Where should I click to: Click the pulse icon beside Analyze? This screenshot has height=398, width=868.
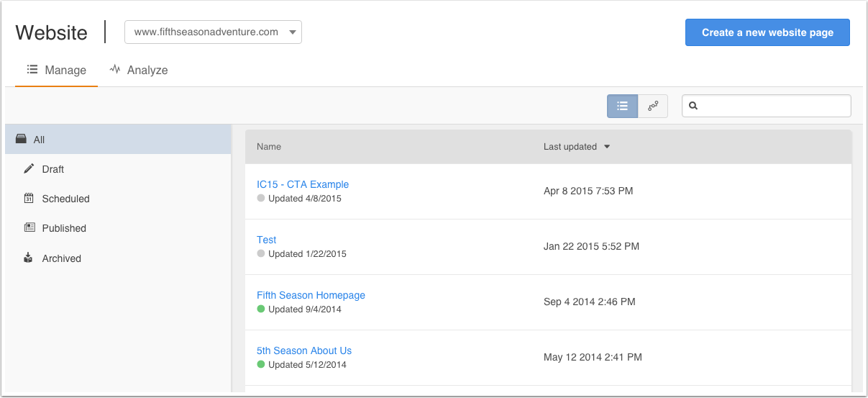click(115, 70)
